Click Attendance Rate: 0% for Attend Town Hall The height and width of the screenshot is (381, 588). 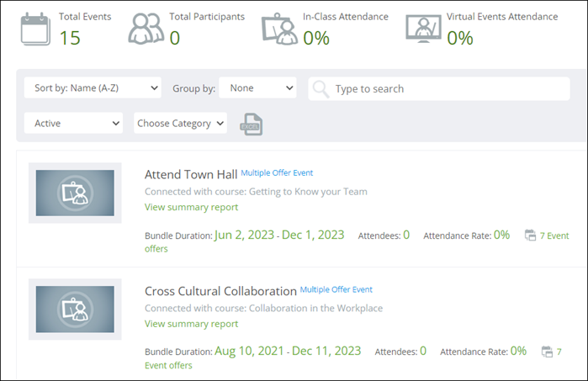coord(467,235)
